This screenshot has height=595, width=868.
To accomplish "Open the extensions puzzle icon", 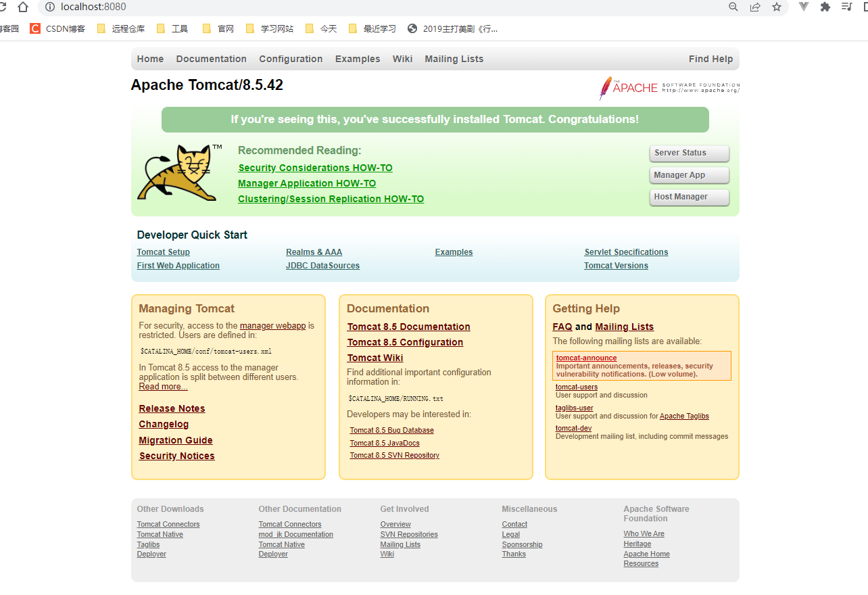I will click(825, 7).
